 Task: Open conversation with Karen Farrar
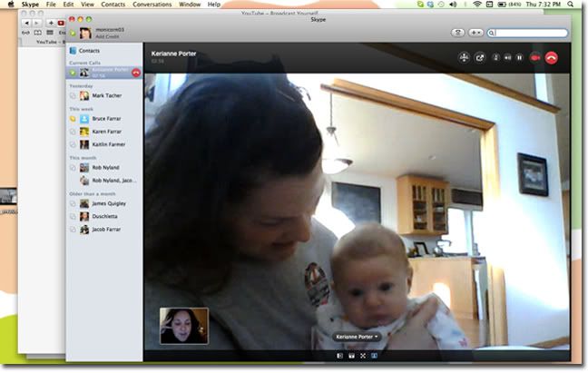[x=104, y=132]
